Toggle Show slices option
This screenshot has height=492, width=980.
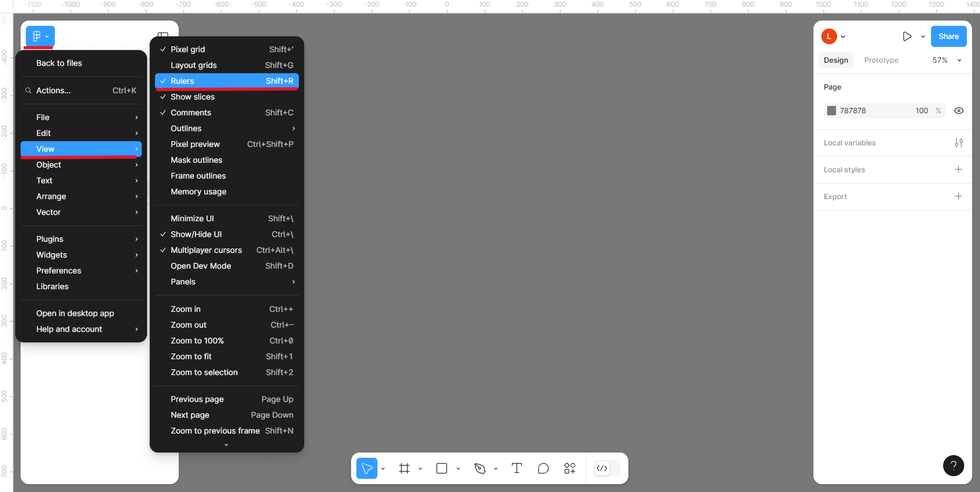(x=227, y=97)
